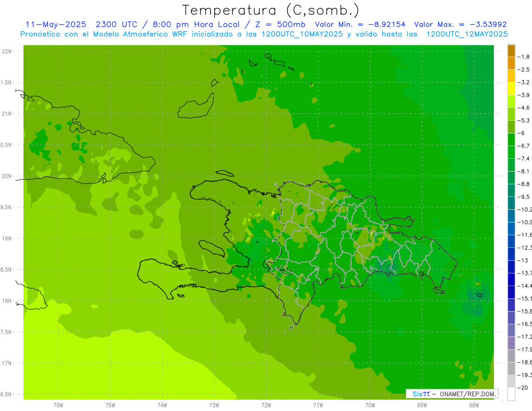The width and height of the screenshot is (532, 411).
Task: Select valid time "1200UTC_12MAY2025"
Action: [x=467, y=34]
